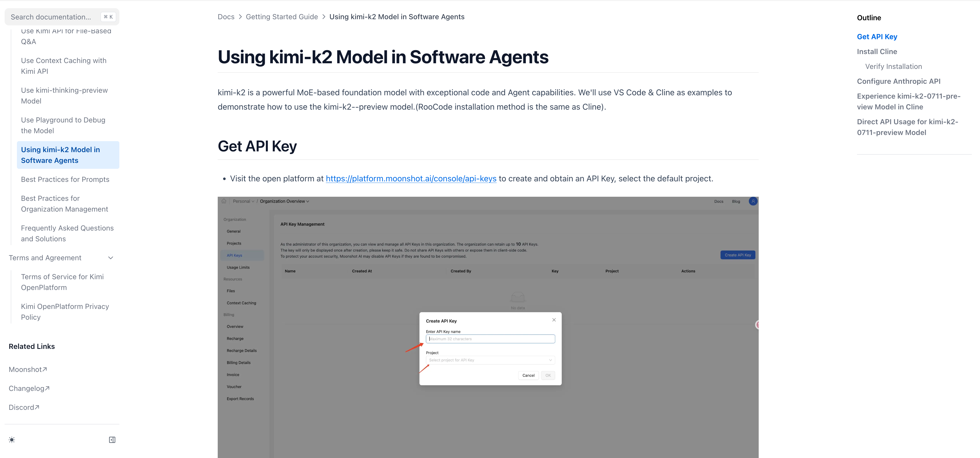Click the Outline heading

869,18
